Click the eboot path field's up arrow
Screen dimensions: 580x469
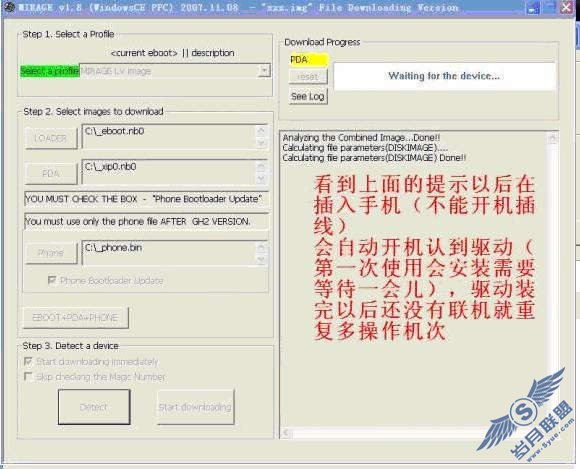click(x=261, y=131)
